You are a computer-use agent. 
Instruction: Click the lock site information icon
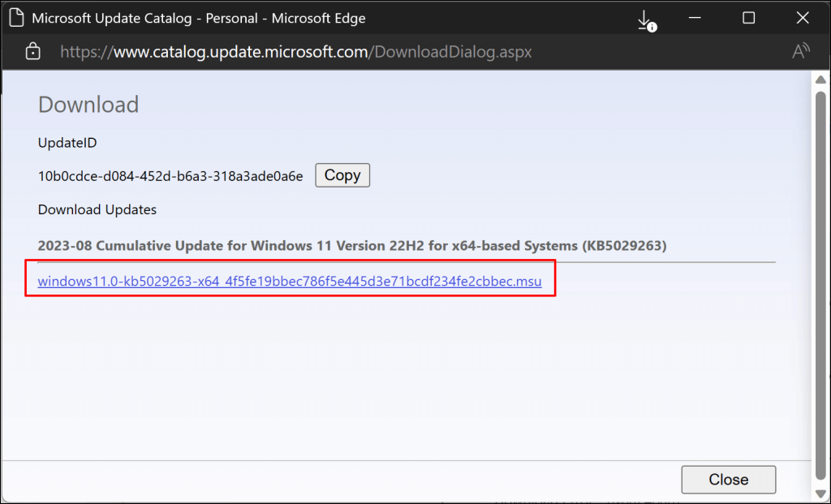[32, 52]
